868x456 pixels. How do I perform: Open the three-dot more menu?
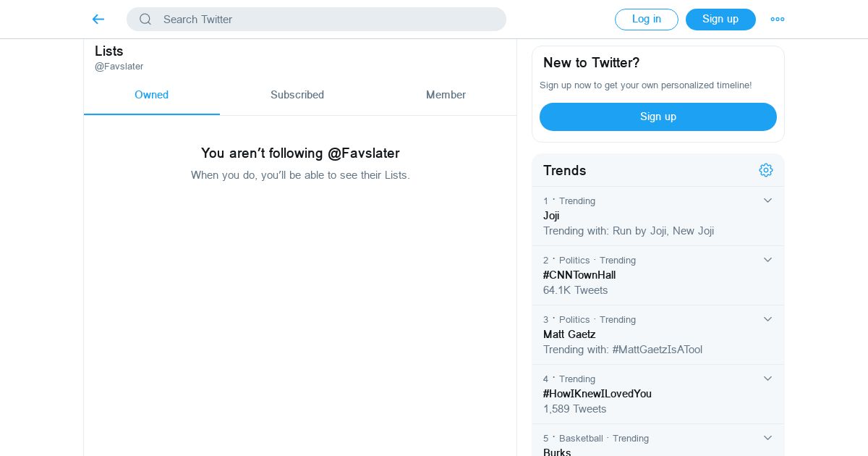(778, 20)
